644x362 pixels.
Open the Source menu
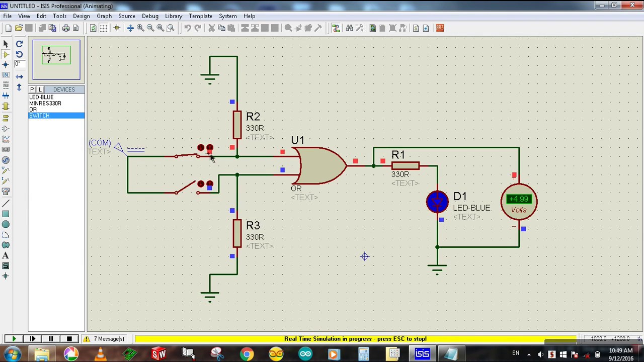point(127,16)
